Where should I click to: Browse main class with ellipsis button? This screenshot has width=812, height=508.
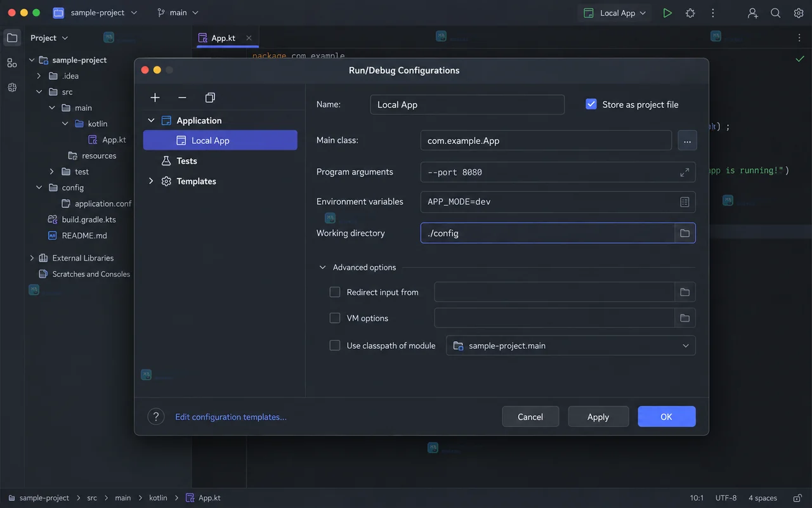(x=687, y=140)
